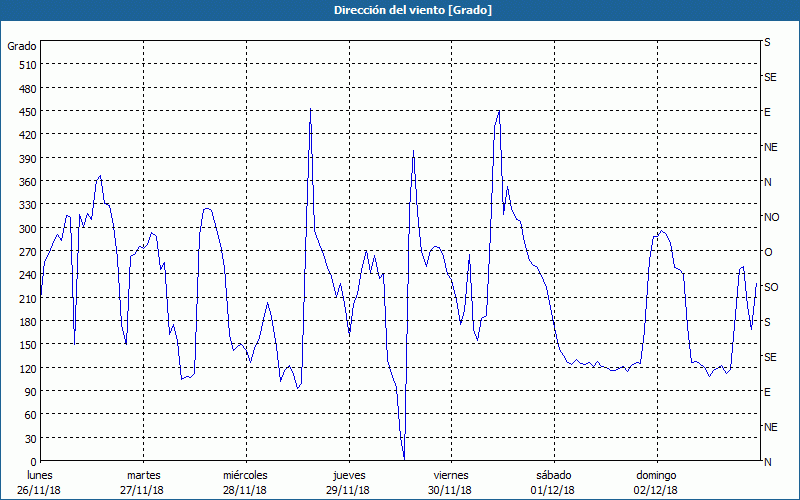
Task: Click the 330 value on the left axis
Action: tap(28, 205)
